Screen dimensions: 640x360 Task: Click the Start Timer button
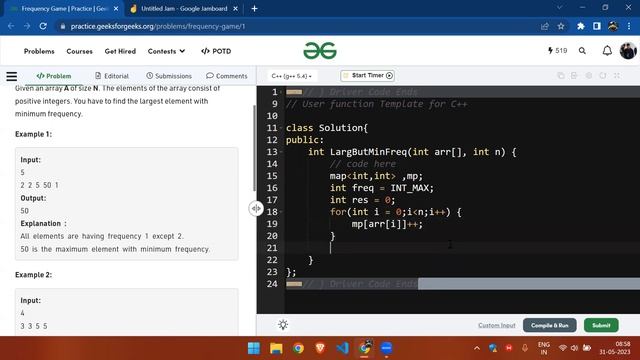coord(367,76)
